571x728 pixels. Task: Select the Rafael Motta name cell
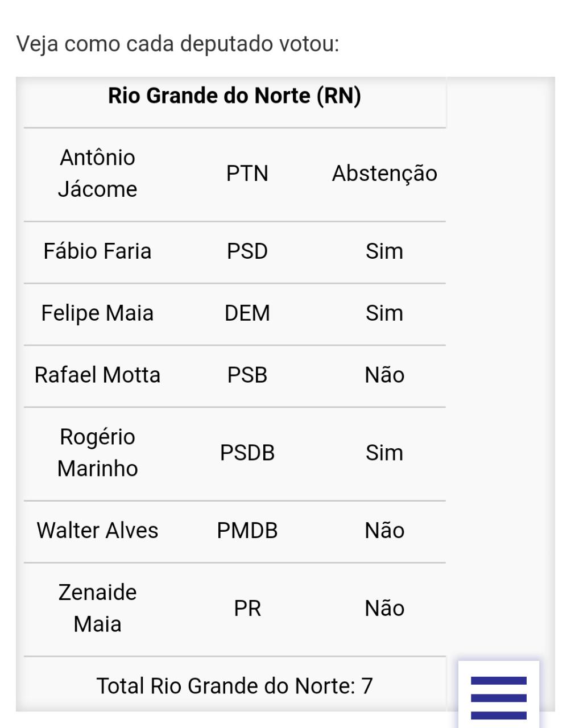pos(97,375)
